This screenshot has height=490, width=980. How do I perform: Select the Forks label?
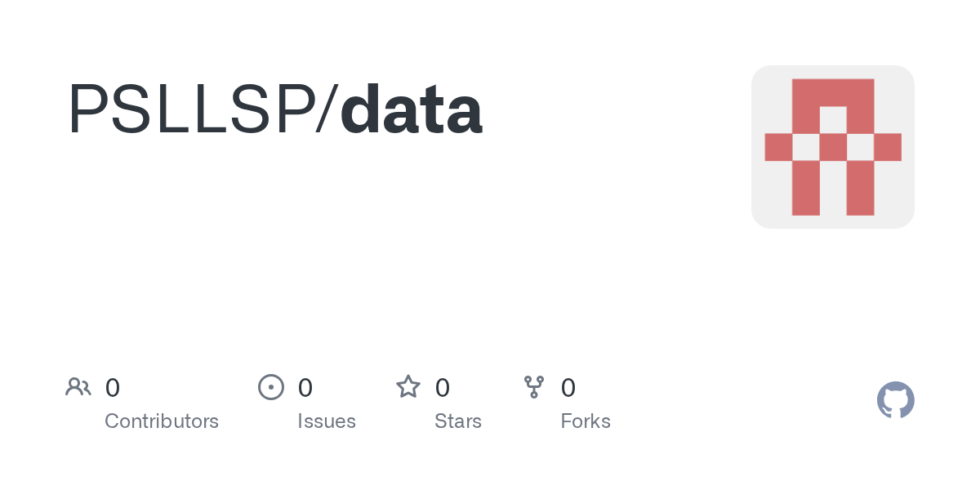tap(586, 421)
